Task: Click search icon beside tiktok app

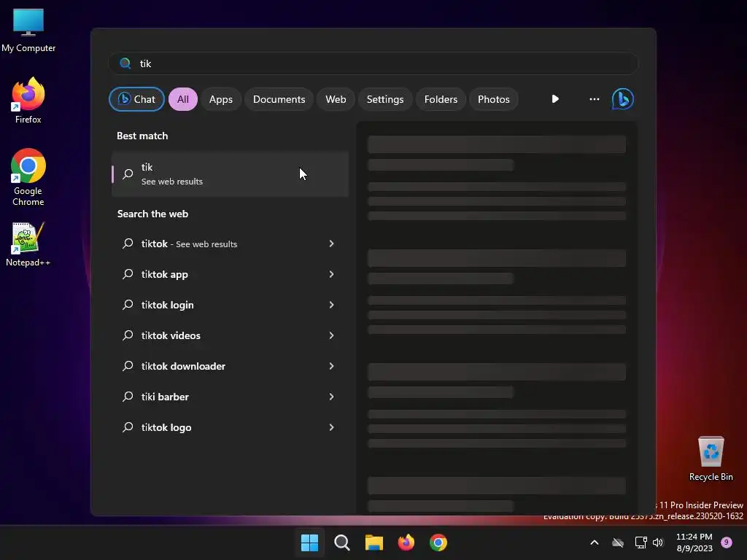Action: 128,274
